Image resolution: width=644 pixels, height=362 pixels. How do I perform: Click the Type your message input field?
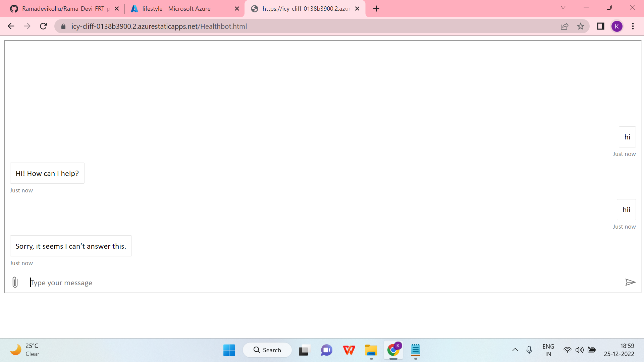322,283
